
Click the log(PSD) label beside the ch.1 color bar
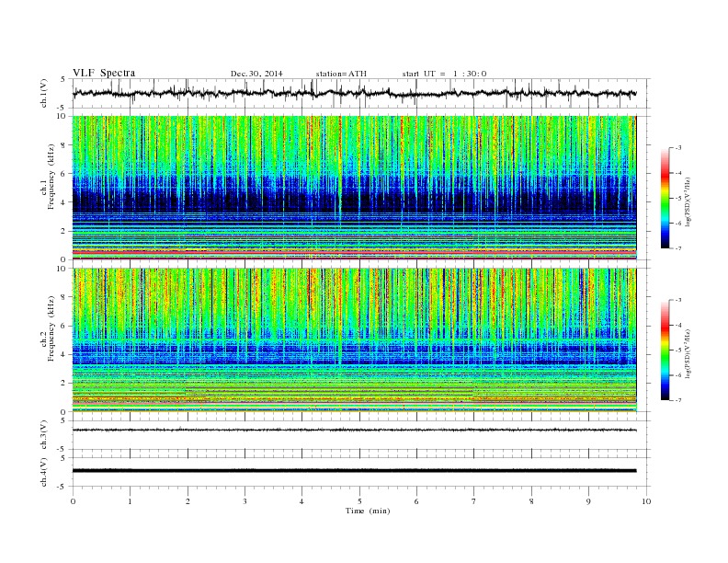(x=688, y=202)
